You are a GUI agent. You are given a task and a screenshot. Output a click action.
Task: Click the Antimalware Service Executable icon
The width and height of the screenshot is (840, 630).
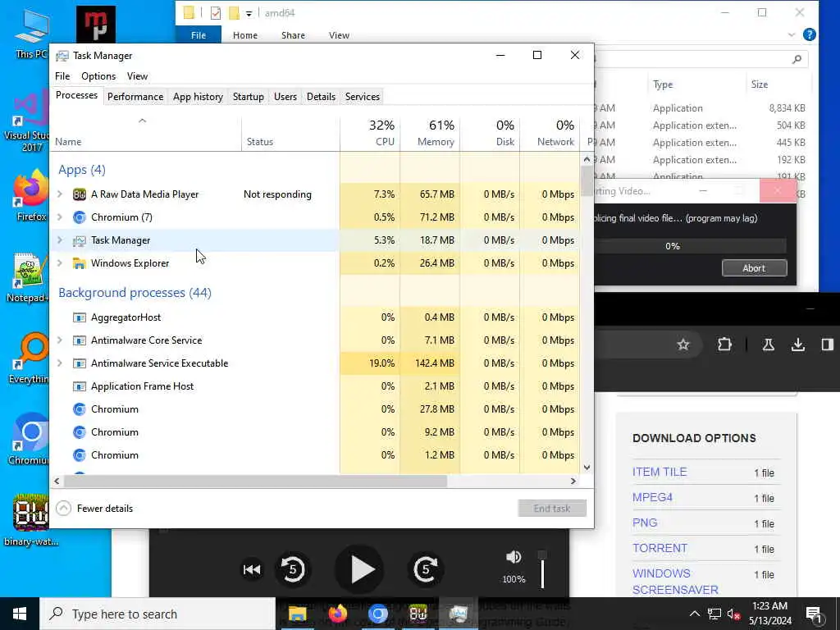(80, 363)
